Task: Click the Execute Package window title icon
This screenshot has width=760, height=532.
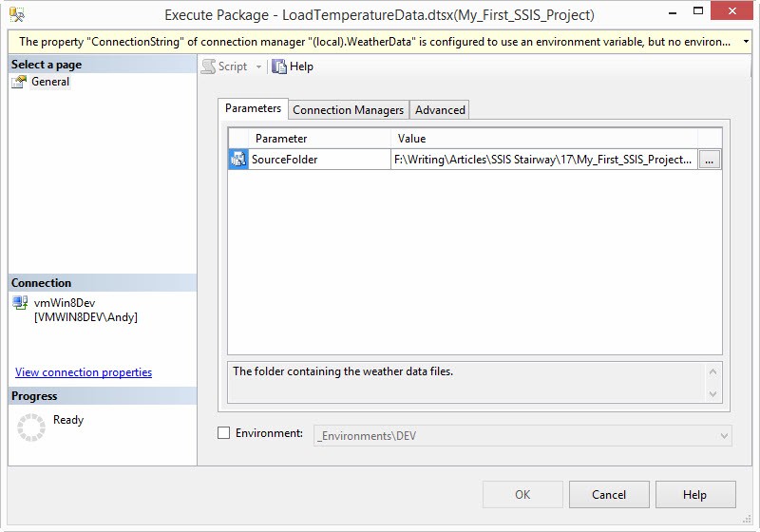Action: click(x=18, y=15)
